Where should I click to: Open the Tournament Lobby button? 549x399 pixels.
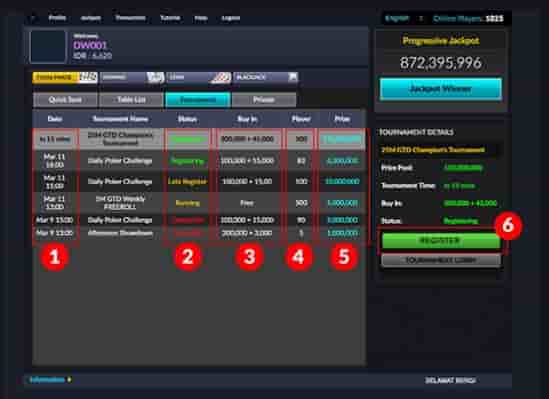441,260
